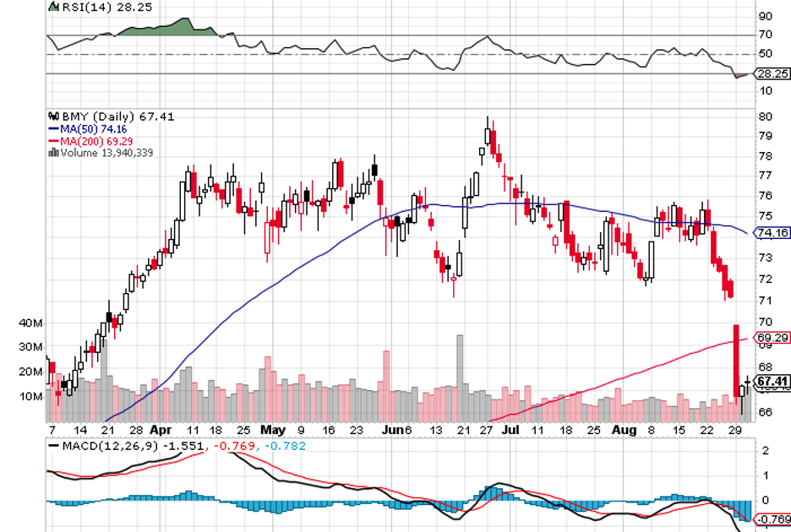Select the 67.41 current price tag
The width and height of the screenshot is (791, 532).
coord(771,382)
